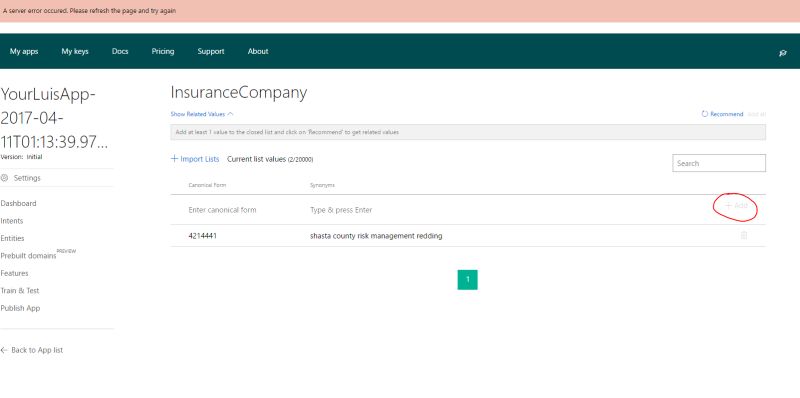The image size is (800, 398).
Task: Select the synonym shasta county risk management redding
Action: click(x=376, y=236)
